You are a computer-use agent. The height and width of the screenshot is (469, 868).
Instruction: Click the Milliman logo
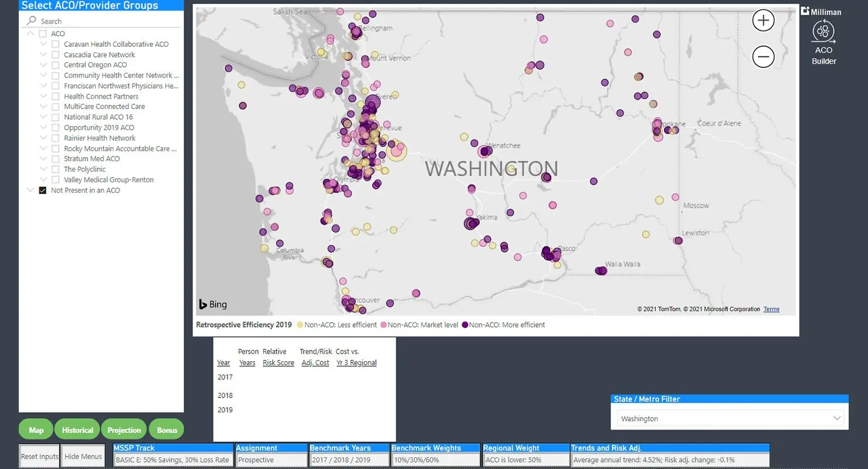[x=821, y=11]
